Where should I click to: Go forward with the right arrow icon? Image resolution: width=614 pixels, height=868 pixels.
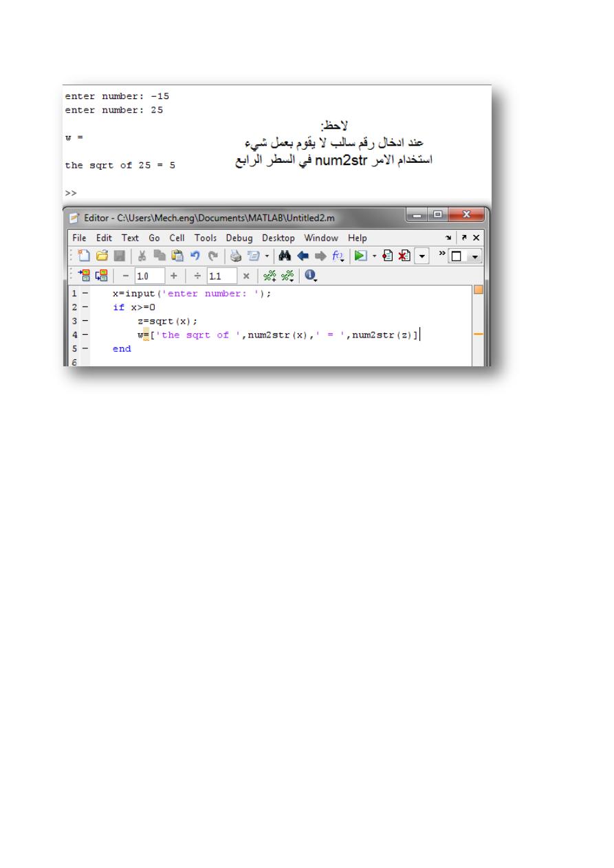(x=320, y=256)
